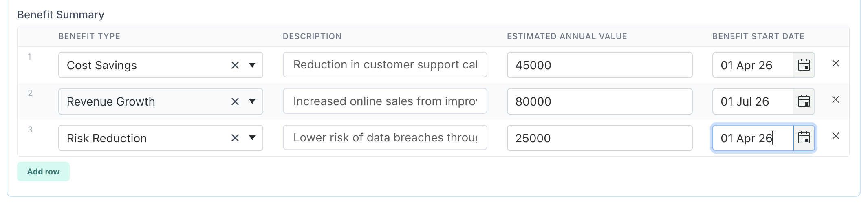
Task: Open calendar picker for Cost Savings row
Action: [804, 65]
